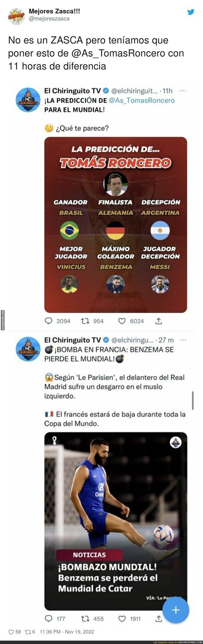
Task: Retweet the Mejores Zasca tweet
Action: [x=28, y=632]
